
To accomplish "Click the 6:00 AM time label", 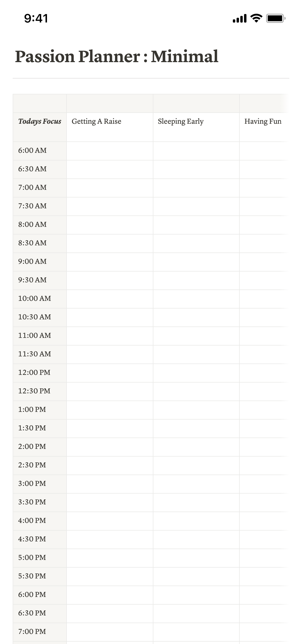I will (x=32, y=150).
